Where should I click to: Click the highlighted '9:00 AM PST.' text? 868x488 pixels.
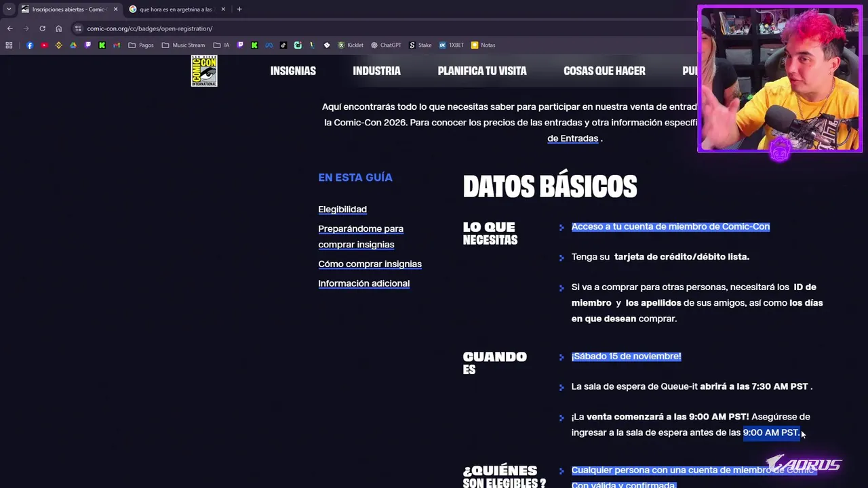(x=771, y=432)
